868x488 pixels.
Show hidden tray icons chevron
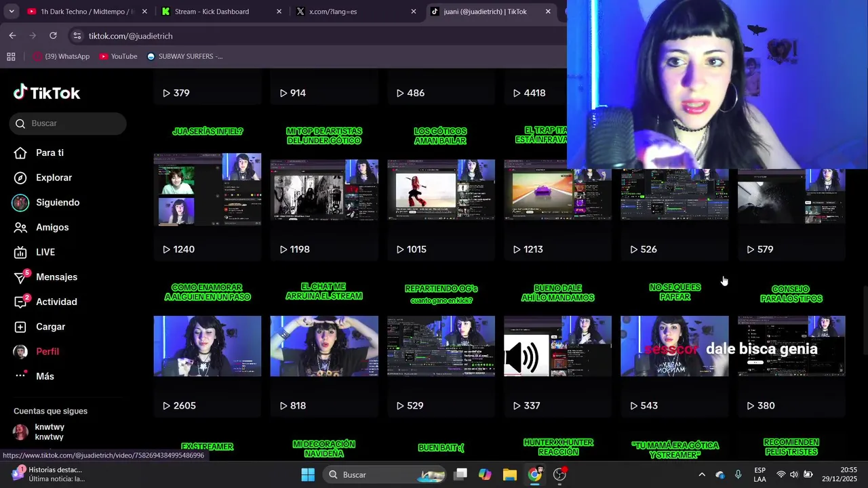tap(702, 474)
